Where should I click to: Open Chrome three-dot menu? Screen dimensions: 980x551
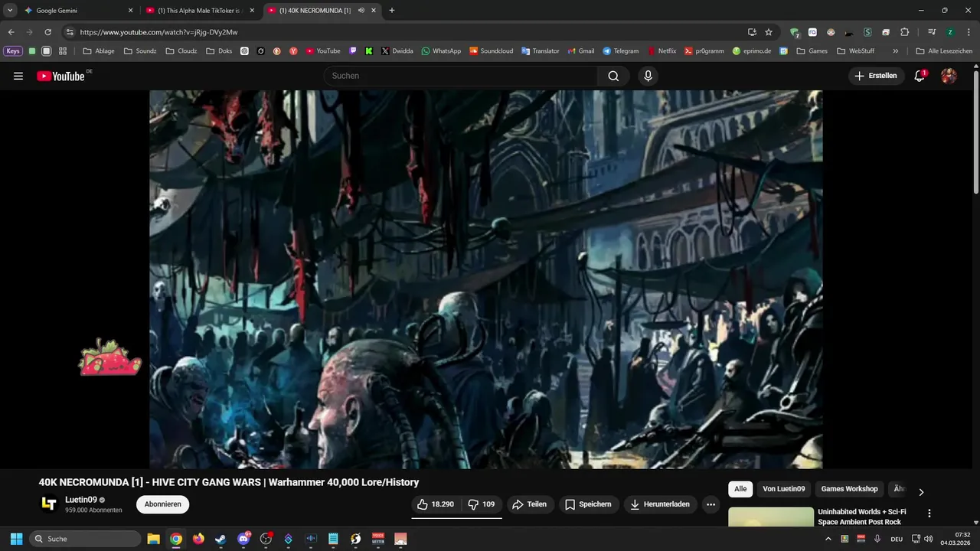pyautogui.click(x=968, y=32)
